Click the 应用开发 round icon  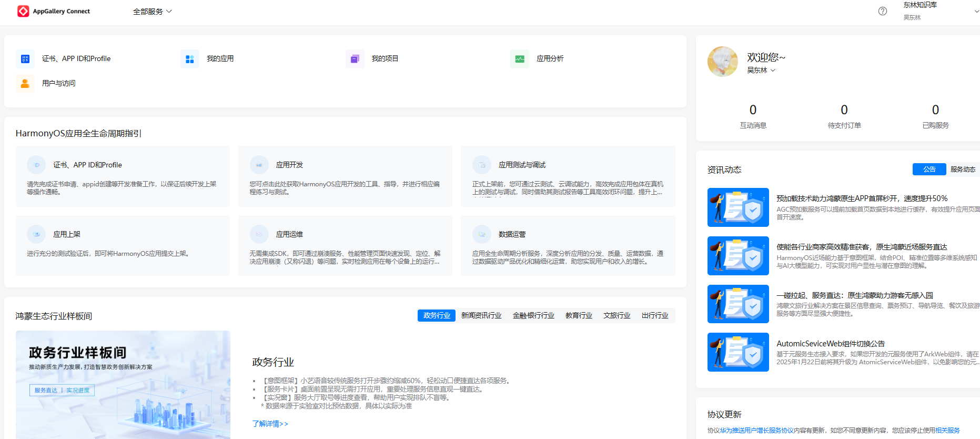pos(259,165)
